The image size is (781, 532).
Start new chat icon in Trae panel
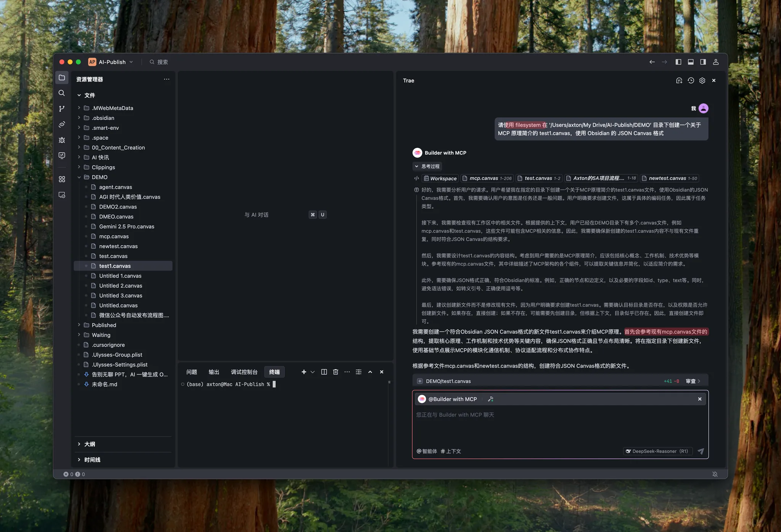[x=679, y=80]
